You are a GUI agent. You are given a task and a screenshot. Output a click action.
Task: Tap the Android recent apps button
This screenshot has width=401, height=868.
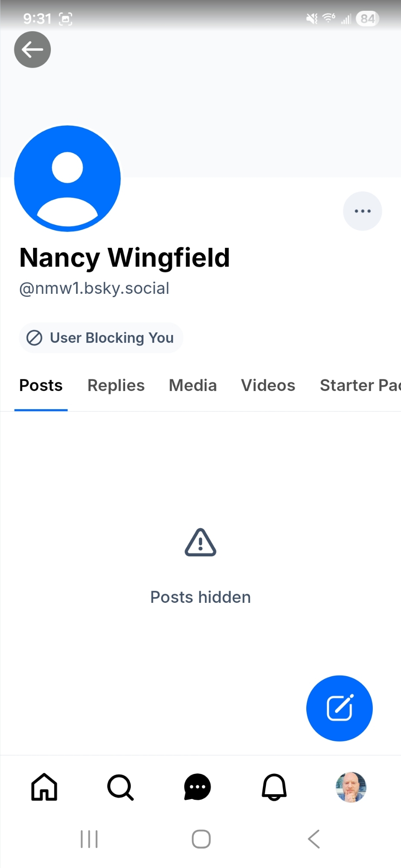click(89, 839)
